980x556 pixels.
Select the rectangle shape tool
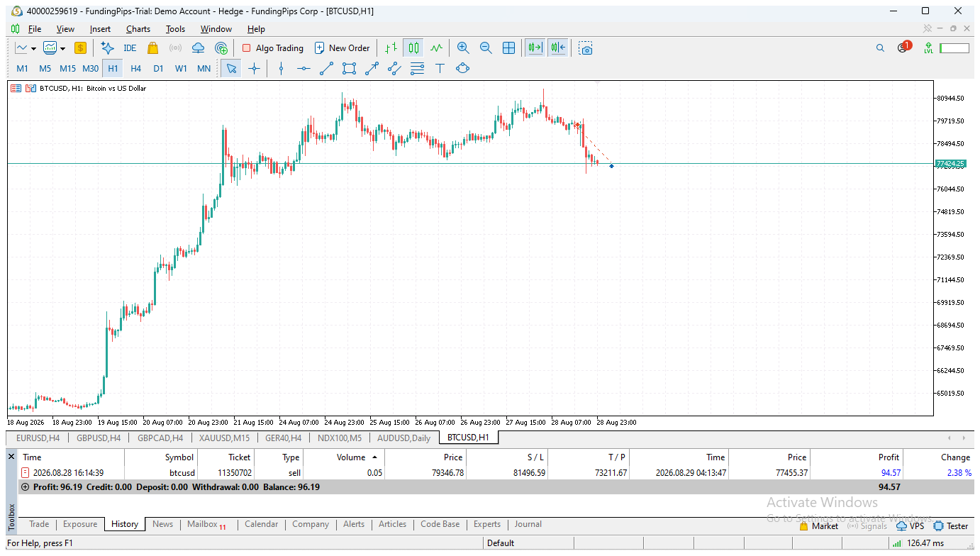pos(349,68)
